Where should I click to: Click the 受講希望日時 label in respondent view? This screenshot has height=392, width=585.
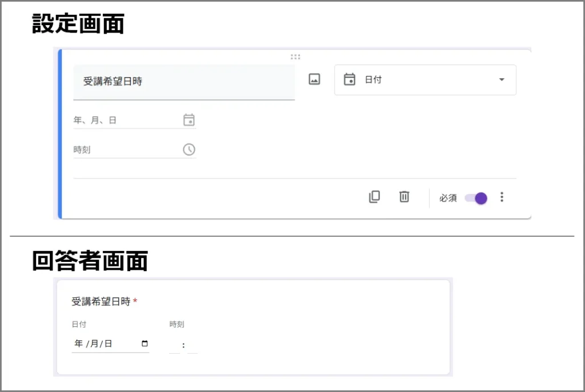(101, 301)
